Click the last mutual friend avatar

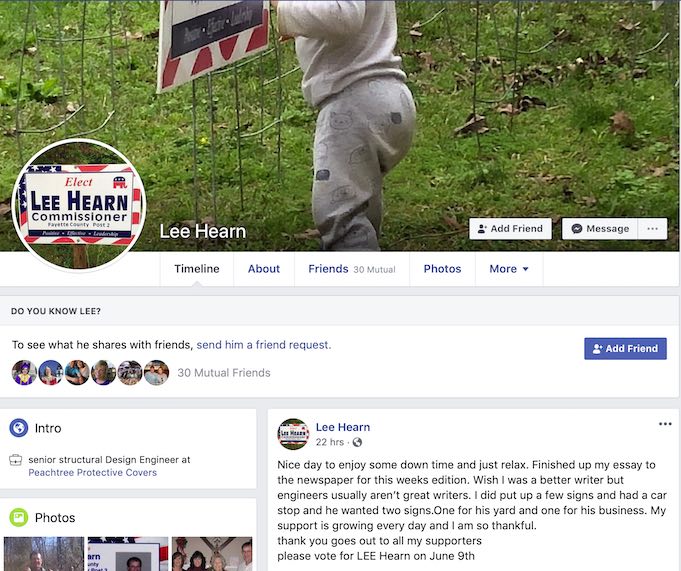click(x=156, y=373)
